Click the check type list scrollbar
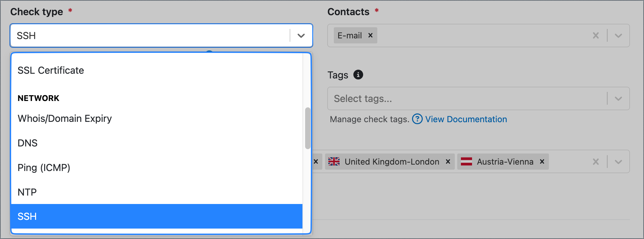 coord(308,128)
